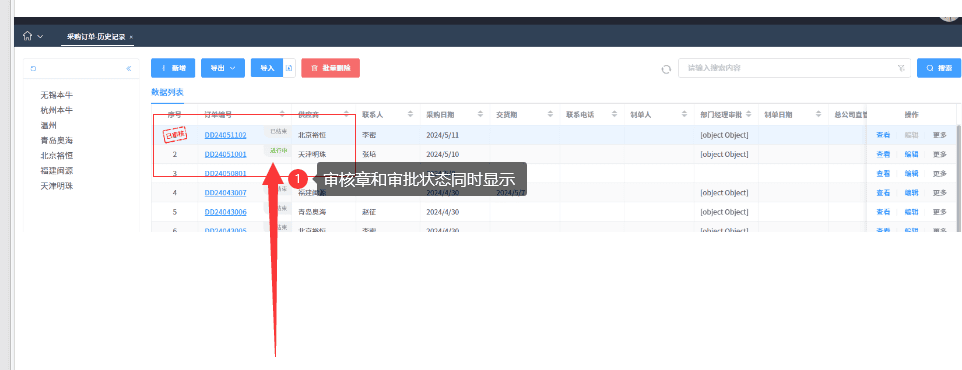Click the 新增 button
This screenshot has height=370, width=962.
click(x=173, y=68)
